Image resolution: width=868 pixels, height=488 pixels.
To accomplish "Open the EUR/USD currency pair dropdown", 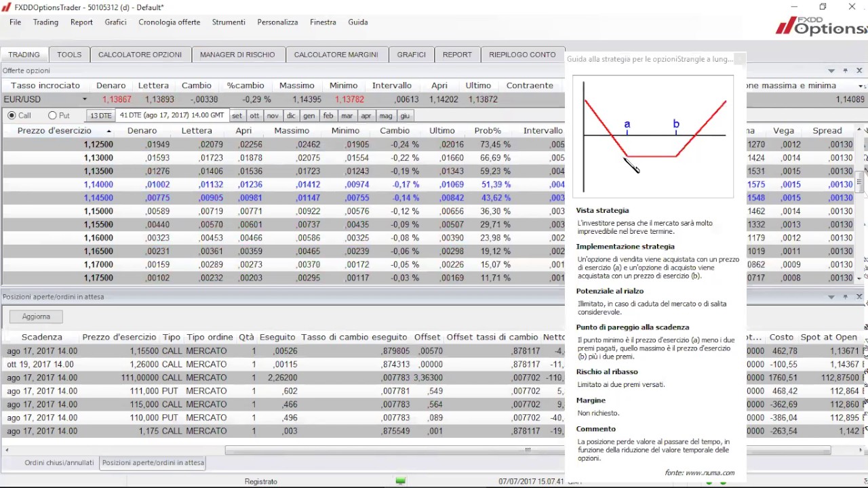I will (x=85, y=100).
